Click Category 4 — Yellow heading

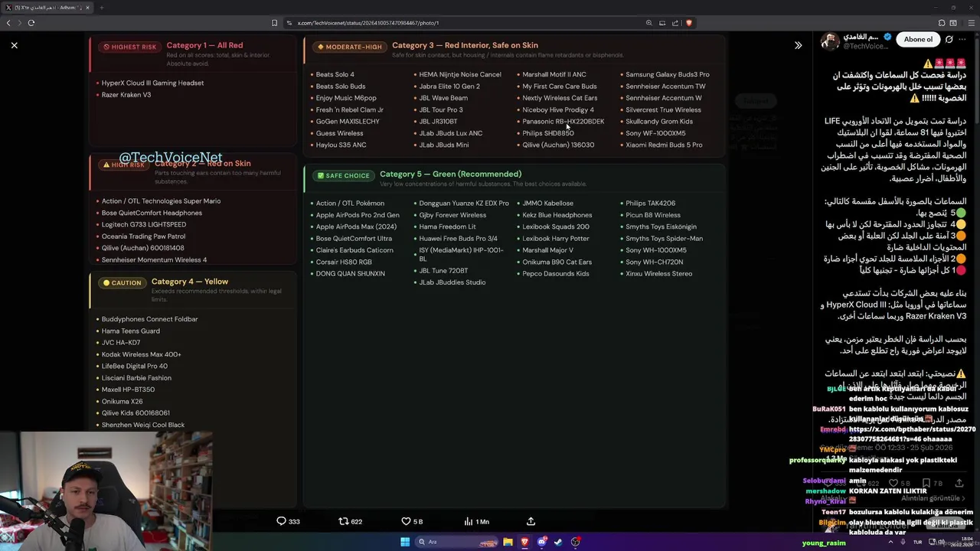[x=190, y=281]
